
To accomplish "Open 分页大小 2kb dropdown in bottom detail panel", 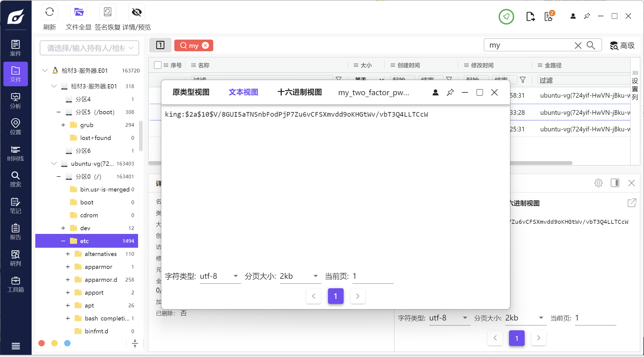I will pyautogui.click(x=526, y=318).
